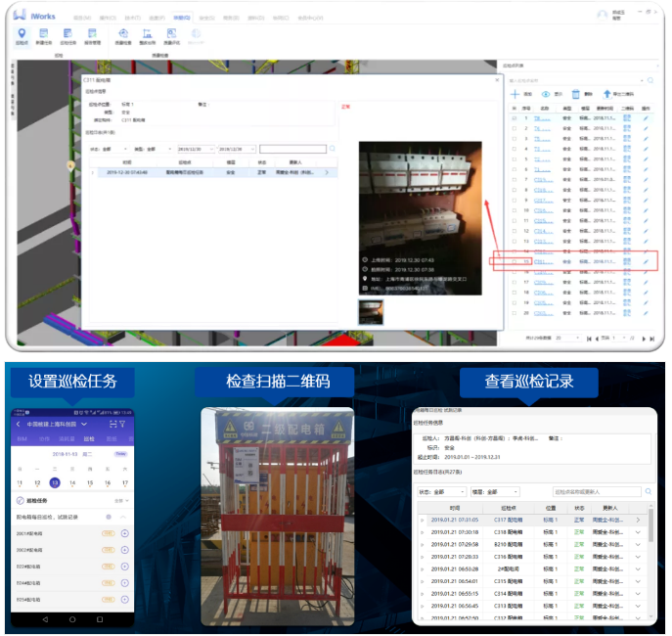Open the 报告管理 ribbon icon

pos(93,36)
